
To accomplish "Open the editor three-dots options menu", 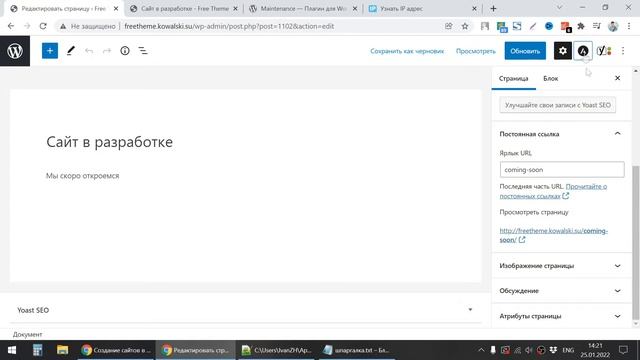I will pyautogui.click(x=623, y=51).
